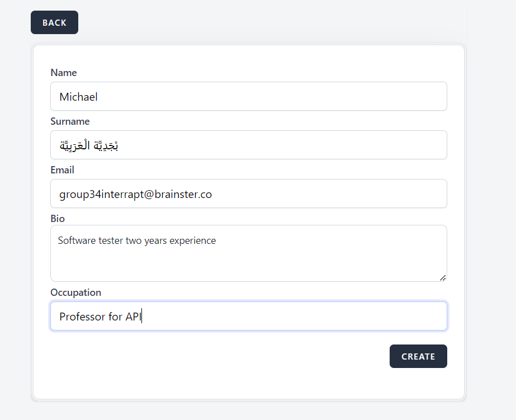This screenshot has height=420, width=516.
Task: Focus the Name input field
Action: pyautogui.click(x=248, y=96)
